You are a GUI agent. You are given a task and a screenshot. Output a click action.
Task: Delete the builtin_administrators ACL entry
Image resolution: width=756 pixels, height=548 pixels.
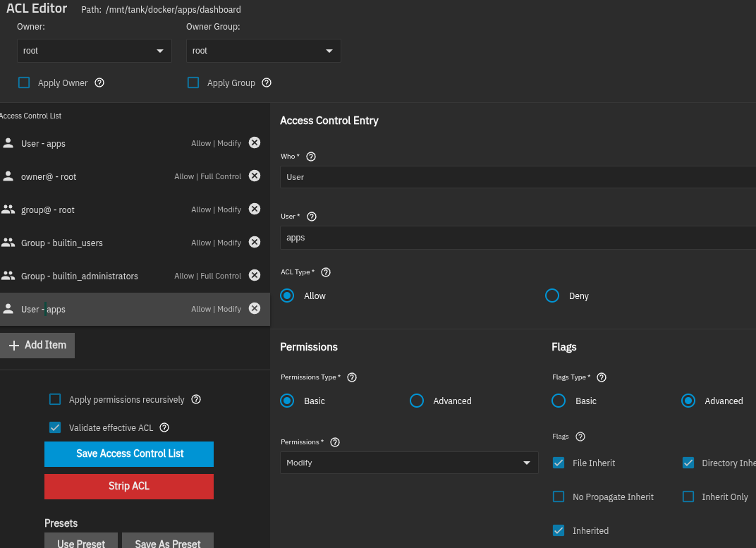(x=255, y=276)
